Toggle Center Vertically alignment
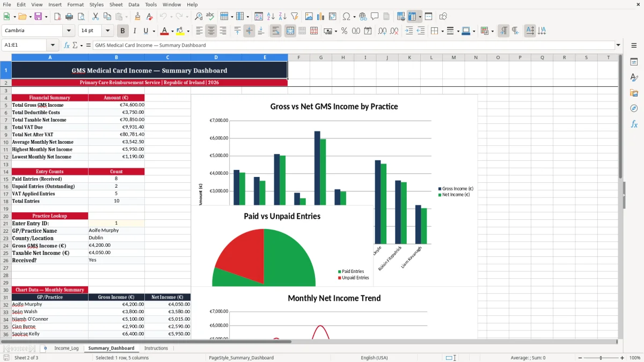Screen dimensions: 644x362 (x=249, y=31)
